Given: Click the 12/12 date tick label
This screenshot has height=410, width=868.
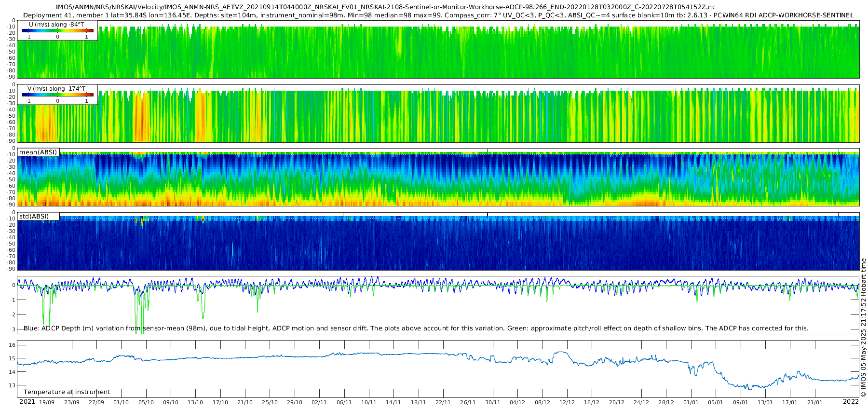Looking at the screenshot, I should [567, 402].
